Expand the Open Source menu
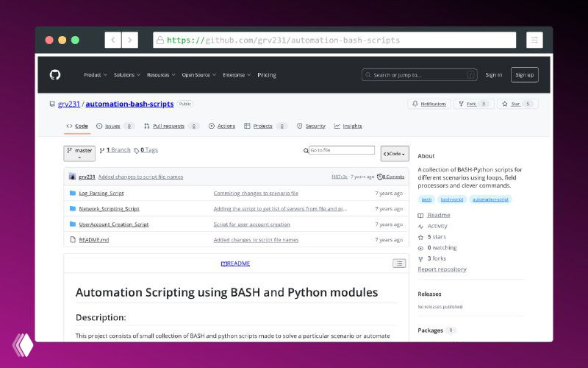 point(198,75)
